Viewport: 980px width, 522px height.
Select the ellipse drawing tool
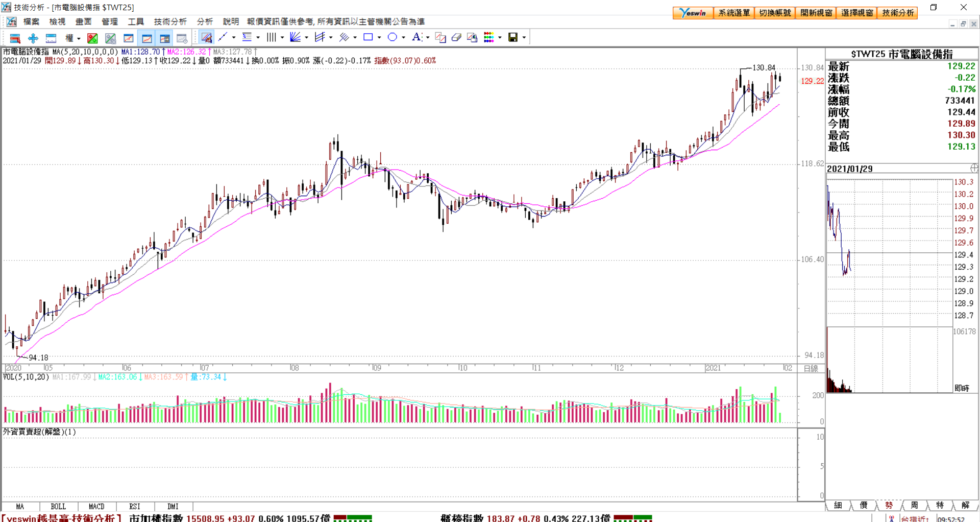click(393, 37)
